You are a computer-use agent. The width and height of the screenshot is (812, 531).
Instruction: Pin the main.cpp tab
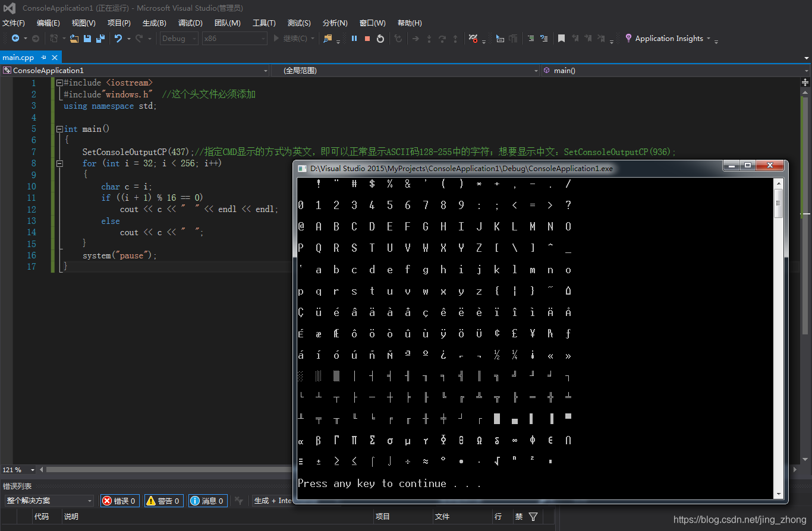coord(44,58)
